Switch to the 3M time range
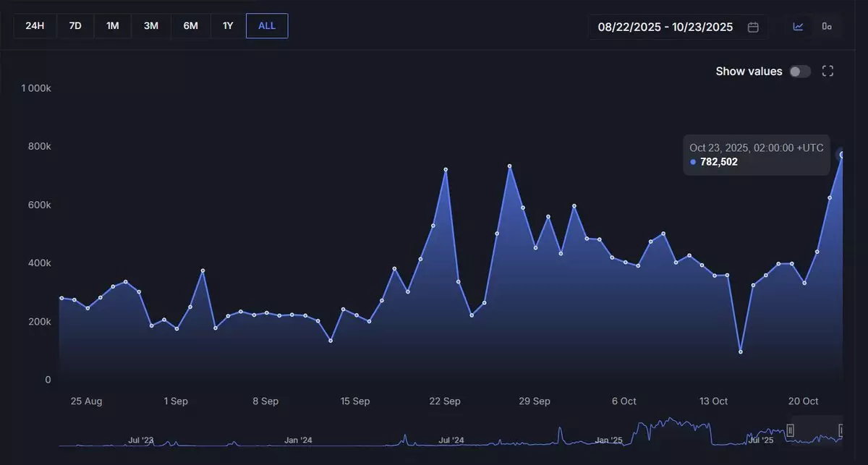 (151, 26)
